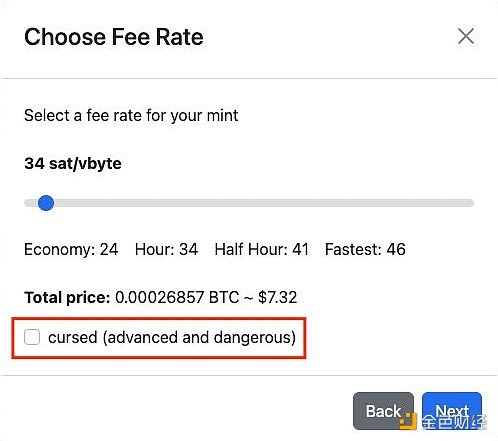This screenshot has height=441, width=498.
Task: Proceed by clicking the Next button
Action: tap(452, 411)
